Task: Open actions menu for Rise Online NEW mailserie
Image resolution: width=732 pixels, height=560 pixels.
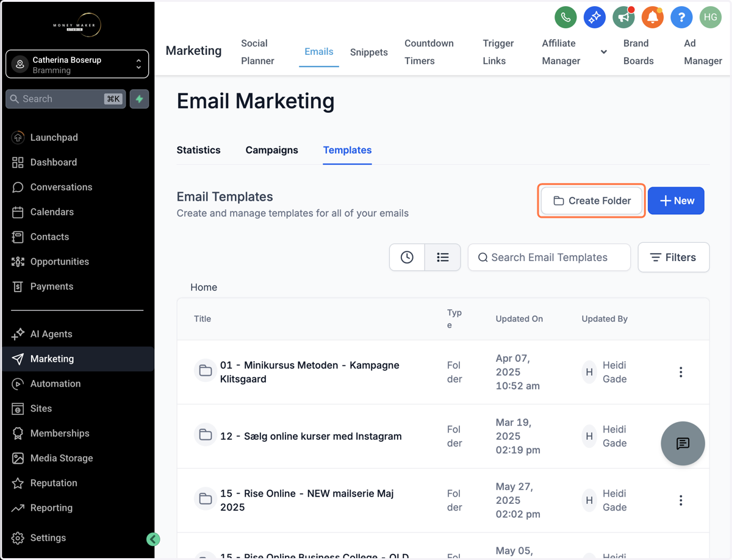Action: (x=681, y=500)
